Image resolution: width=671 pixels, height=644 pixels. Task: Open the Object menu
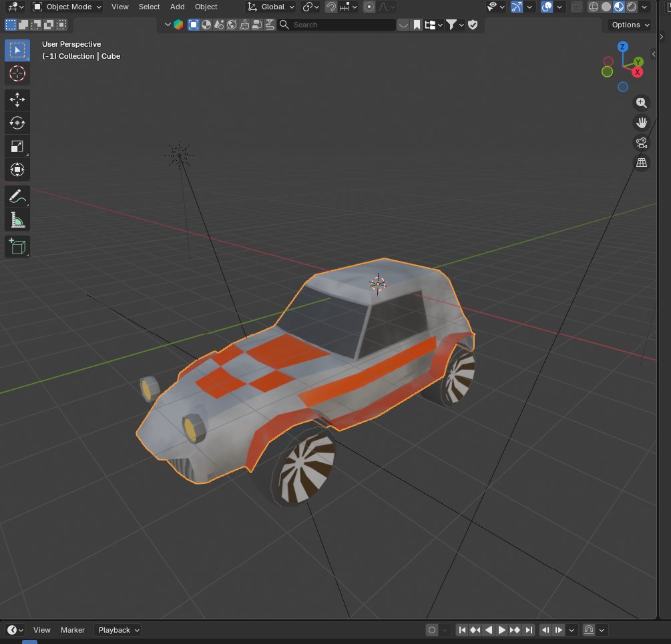tap(206, 7)
